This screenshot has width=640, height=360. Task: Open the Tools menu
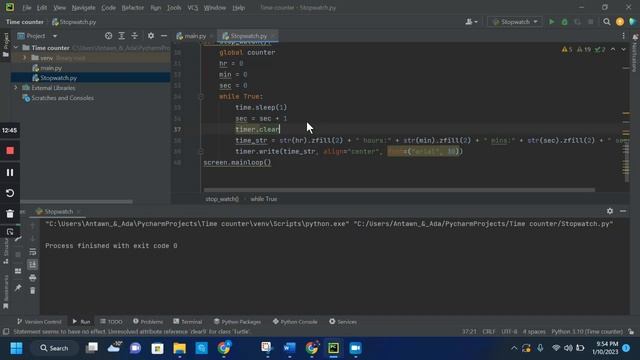(x=174, y=8)
